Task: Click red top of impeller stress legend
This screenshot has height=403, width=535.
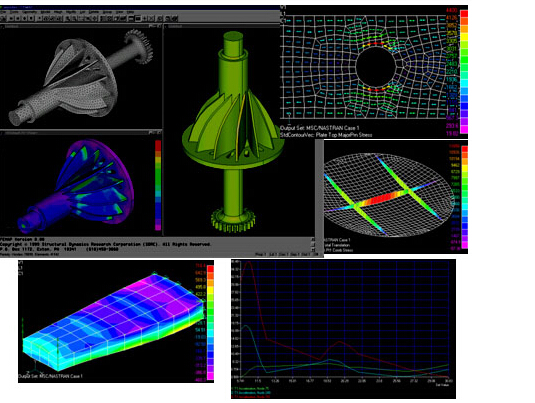Action: click(x=158, y=145)
